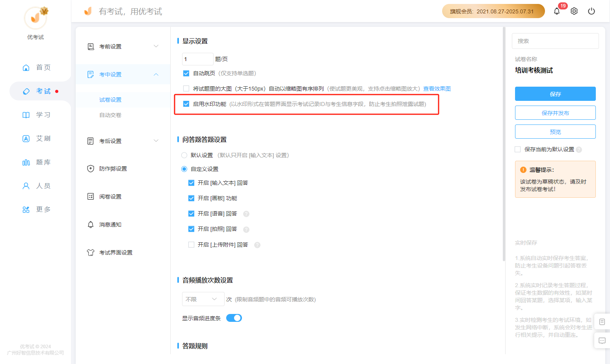Screen dimensions: 610x364
Task: Open the floating document icon at right edge
Action: click(x=602, y=322)
